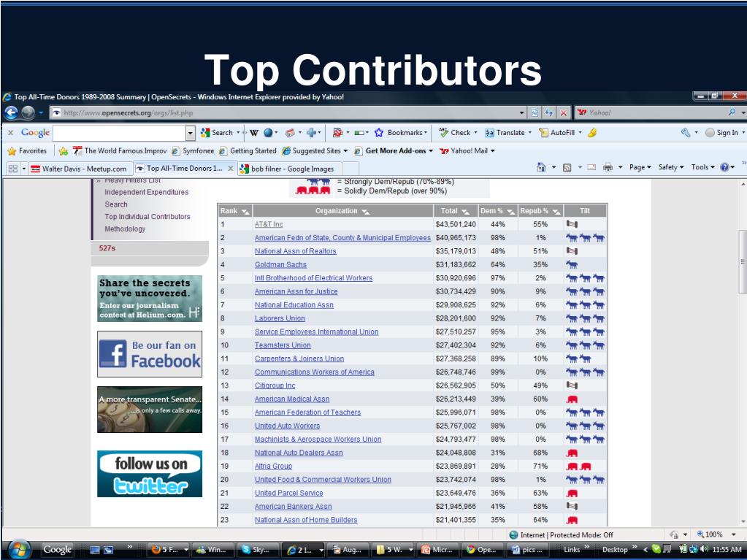
Task: Open Quick Tabs grid icon
Action: pos(13,169)
